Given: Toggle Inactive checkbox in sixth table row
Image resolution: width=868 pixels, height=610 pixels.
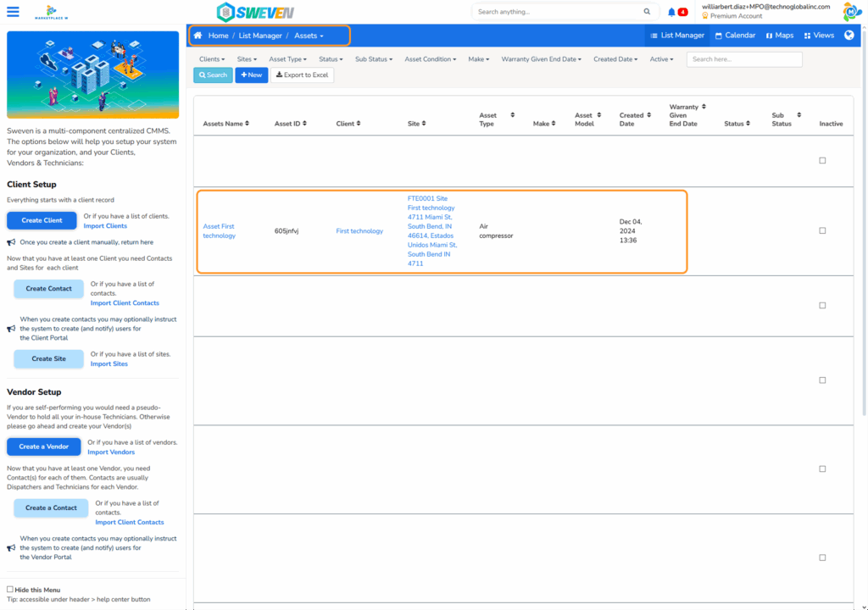Looking at the screenshot, I should 822,557.
